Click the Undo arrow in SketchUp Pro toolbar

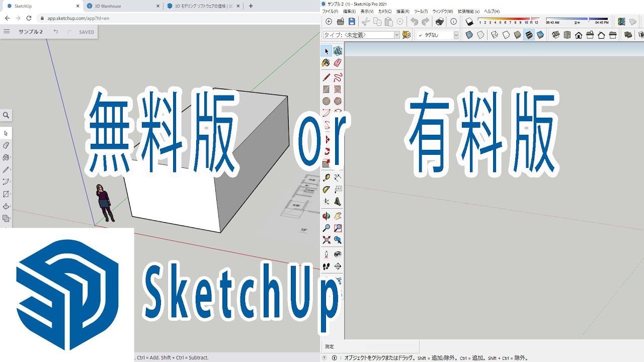[x=415, y=22]
